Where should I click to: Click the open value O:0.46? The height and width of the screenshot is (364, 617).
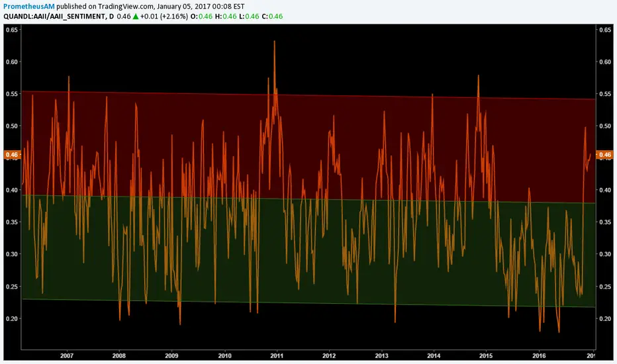click(201, 17)
